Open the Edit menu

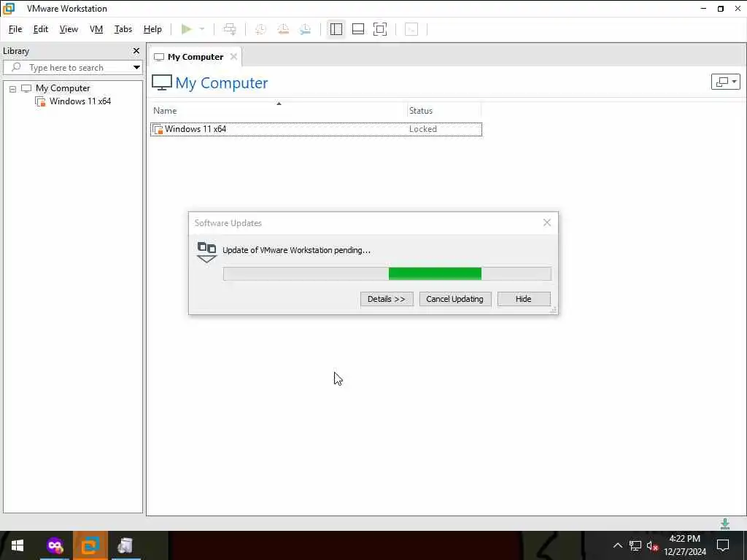pos(41,29)
